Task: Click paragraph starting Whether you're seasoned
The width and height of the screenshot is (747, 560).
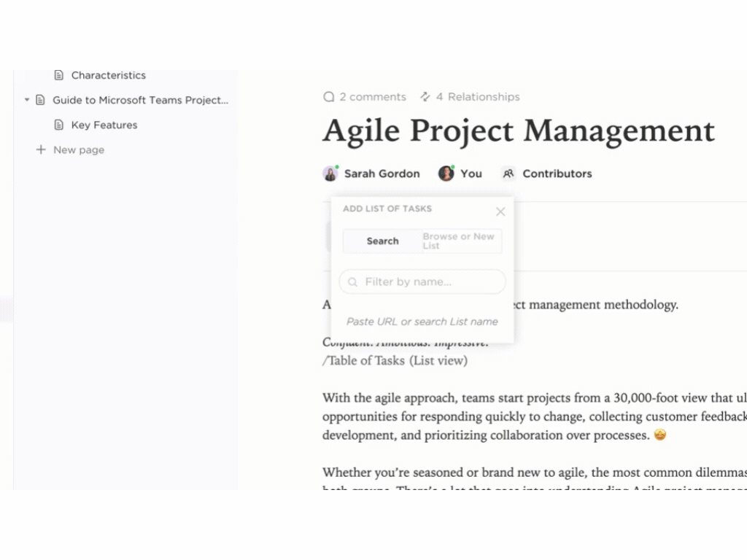Action: tap(535, 478)
